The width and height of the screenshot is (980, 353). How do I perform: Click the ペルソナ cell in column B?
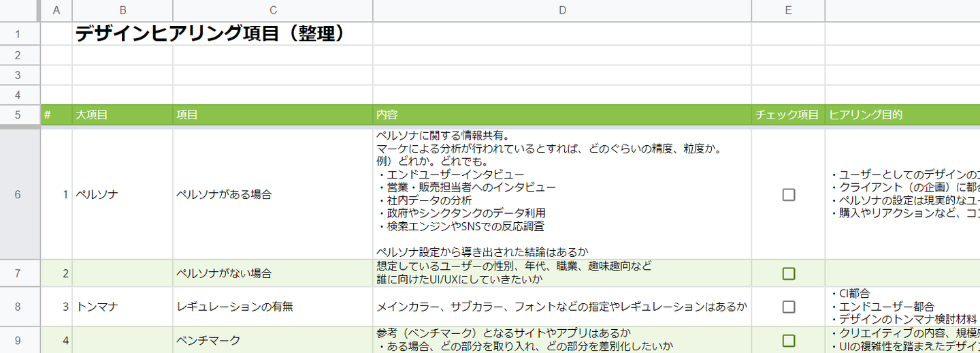pos(122,194)
